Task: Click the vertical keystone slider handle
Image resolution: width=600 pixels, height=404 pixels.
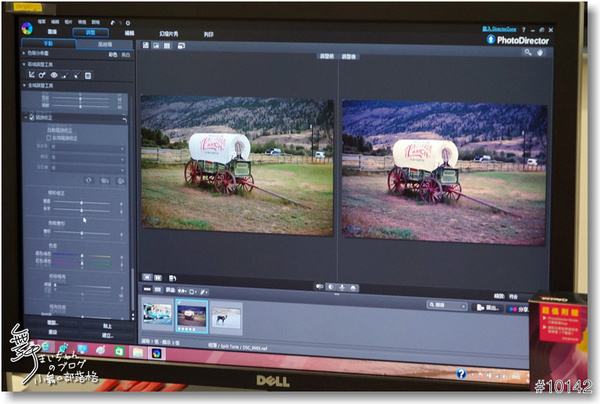Action: point(82,202)
